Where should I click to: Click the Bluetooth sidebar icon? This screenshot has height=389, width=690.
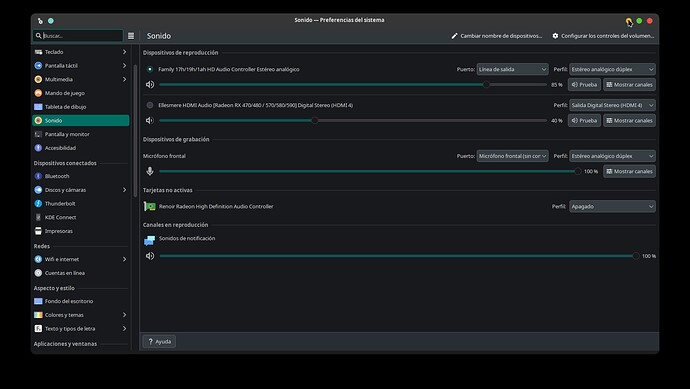(38, 176)
